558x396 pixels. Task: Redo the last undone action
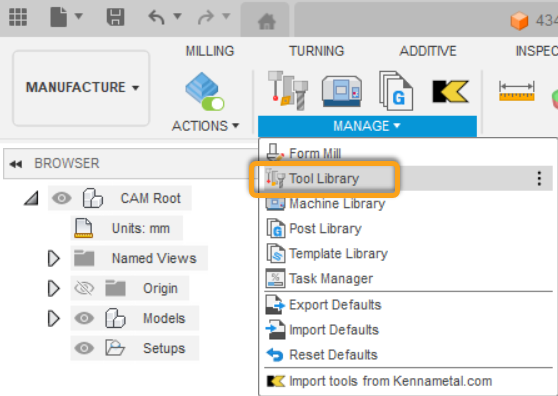[x=206, y=17]
